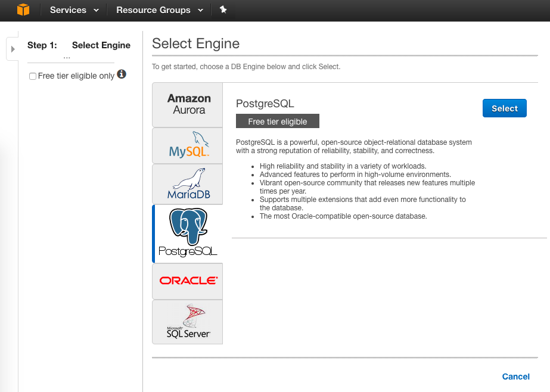Click the Cancel link
The width and height of the screenshot is (550, 392).
(x=515, y=377)
